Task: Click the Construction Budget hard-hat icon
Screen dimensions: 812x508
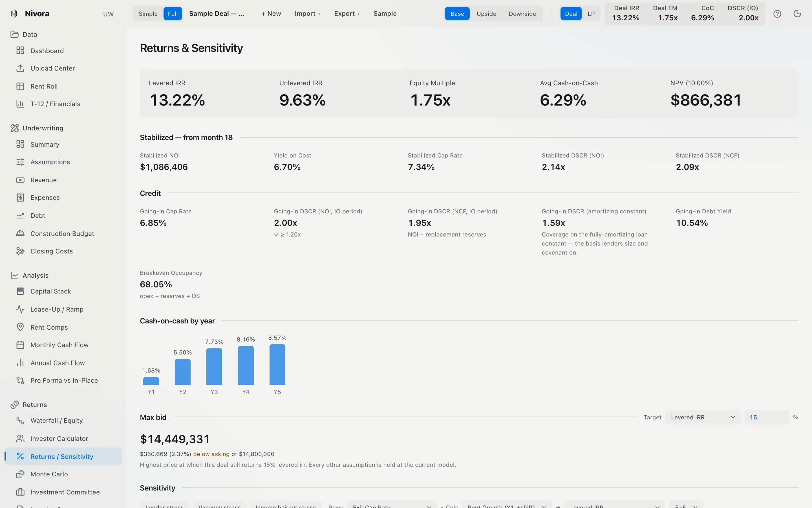Action: pyautogui.click(x=20, y=233)
